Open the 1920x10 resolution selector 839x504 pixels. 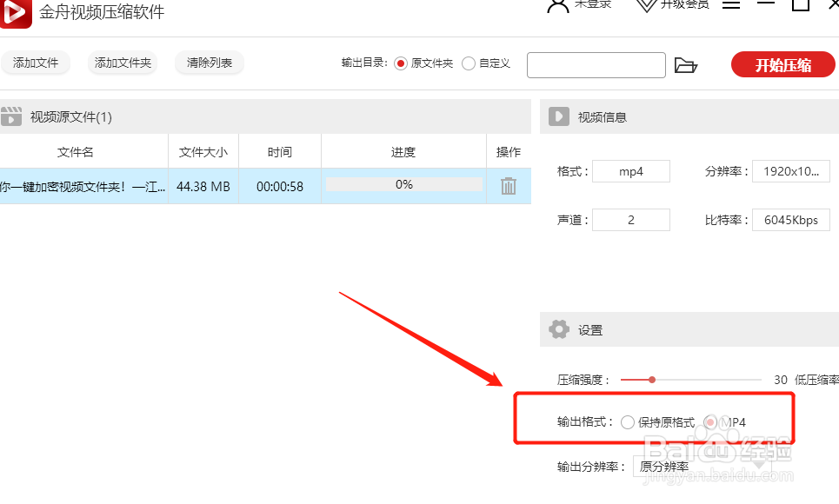[791, 171]
